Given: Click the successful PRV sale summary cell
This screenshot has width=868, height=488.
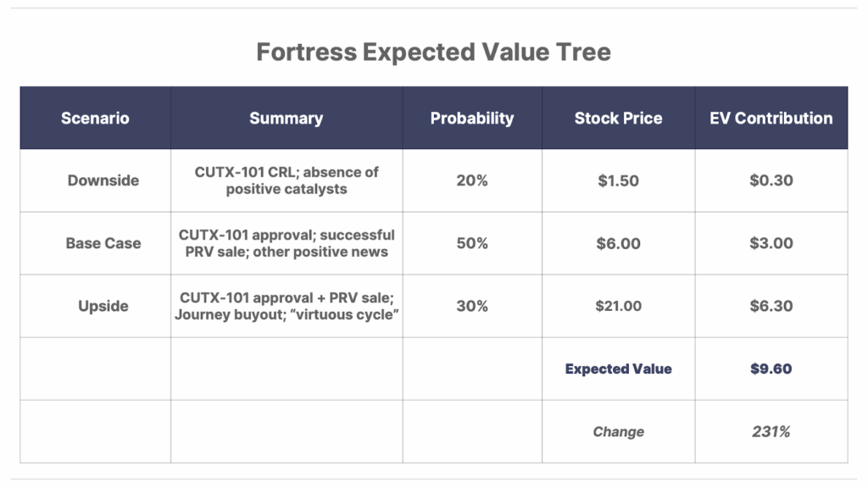Looking at the screenshot, I should click(x=287, y=243).
